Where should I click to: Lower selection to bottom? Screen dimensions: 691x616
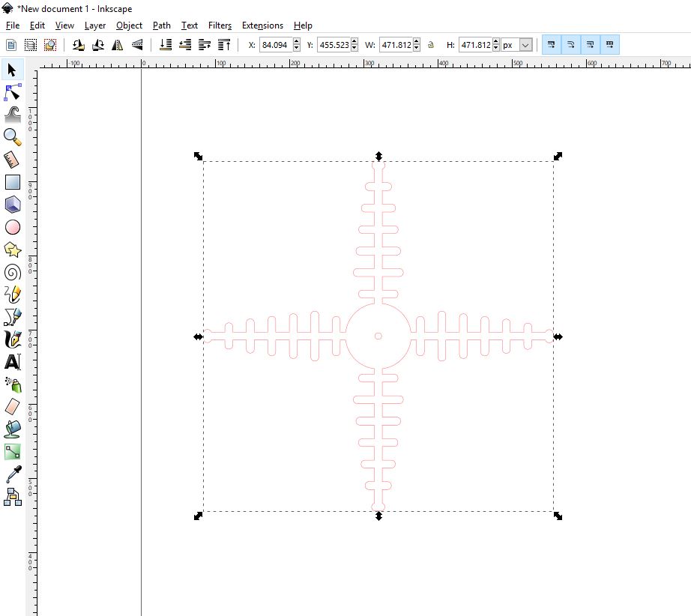[x=166, y=44]
